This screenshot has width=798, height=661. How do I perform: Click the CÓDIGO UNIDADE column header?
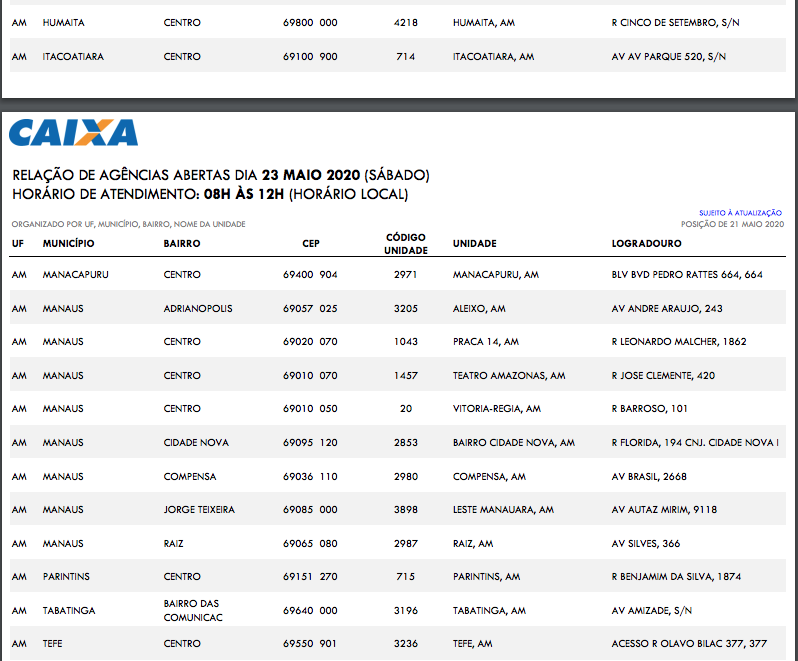[406, 244]
